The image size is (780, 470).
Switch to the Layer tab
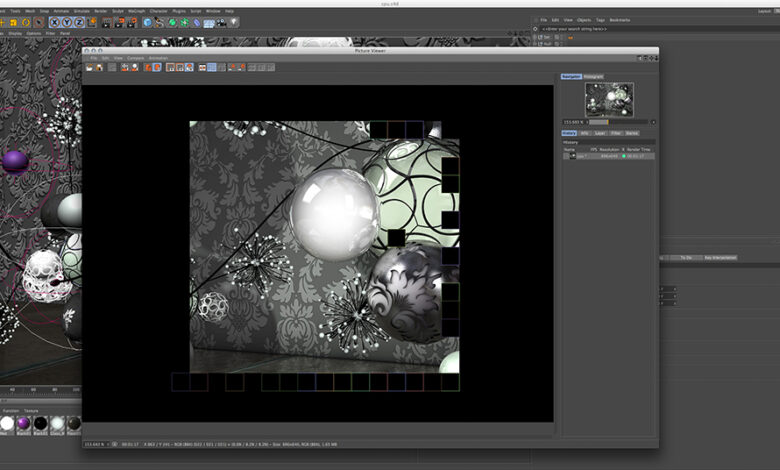[x=600, y=132]
